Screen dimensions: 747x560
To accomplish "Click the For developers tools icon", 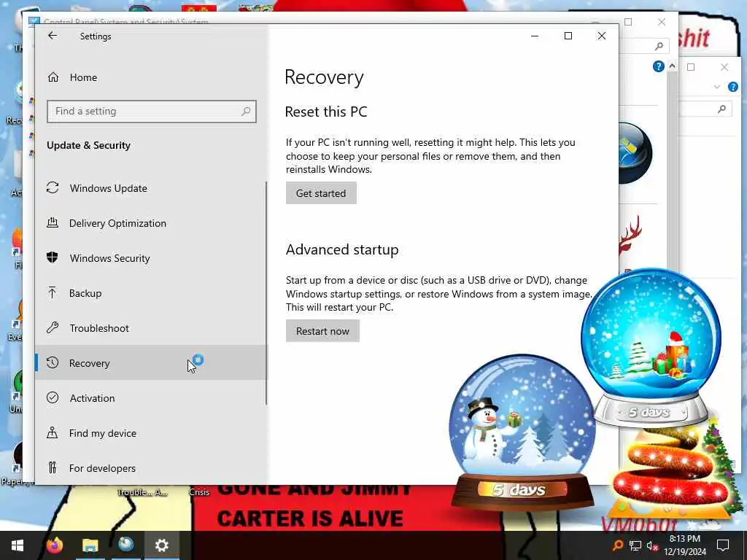I will [x=53, y=467].
